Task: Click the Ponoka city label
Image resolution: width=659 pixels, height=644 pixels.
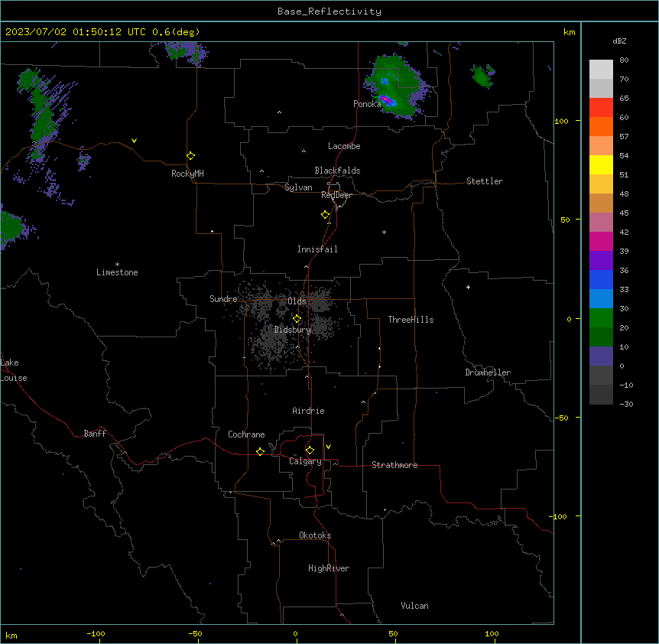Action: click(x=367, y=104)
